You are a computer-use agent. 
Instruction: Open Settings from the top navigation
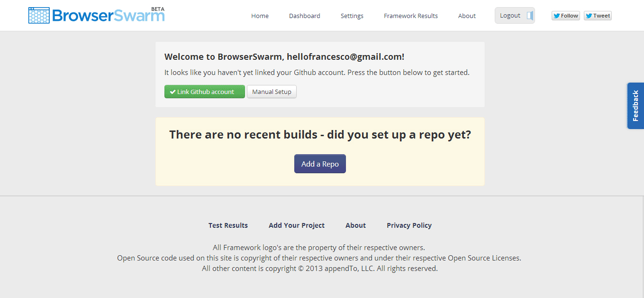click(x=352, y=16)
